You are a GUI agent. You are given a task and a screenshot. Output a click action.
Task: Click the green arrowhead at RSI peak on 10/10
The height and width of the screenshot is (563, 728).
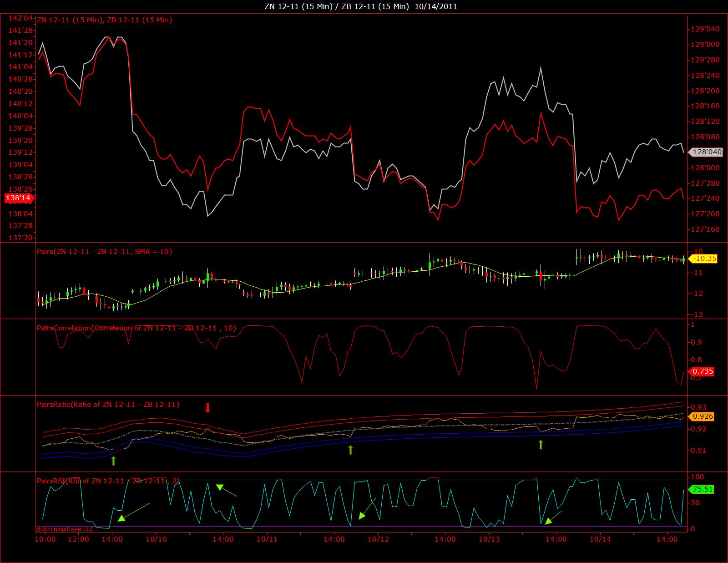[220, 487]
